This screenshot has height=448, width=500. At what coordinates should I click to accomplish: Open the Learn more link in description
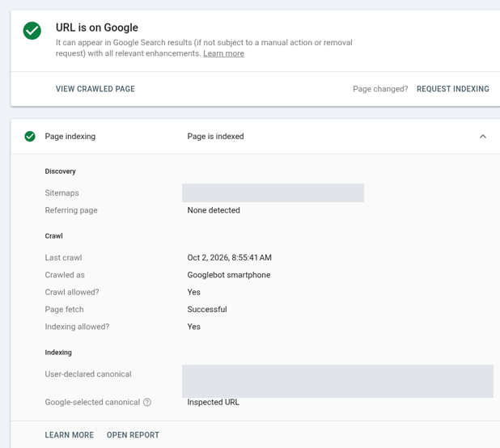click(223, 53)
